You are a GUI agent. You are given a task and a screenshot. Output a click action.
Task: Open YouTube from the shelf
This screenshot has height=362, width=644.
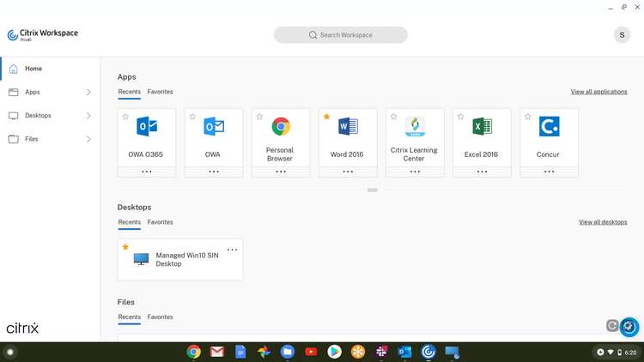coord(311,352)
